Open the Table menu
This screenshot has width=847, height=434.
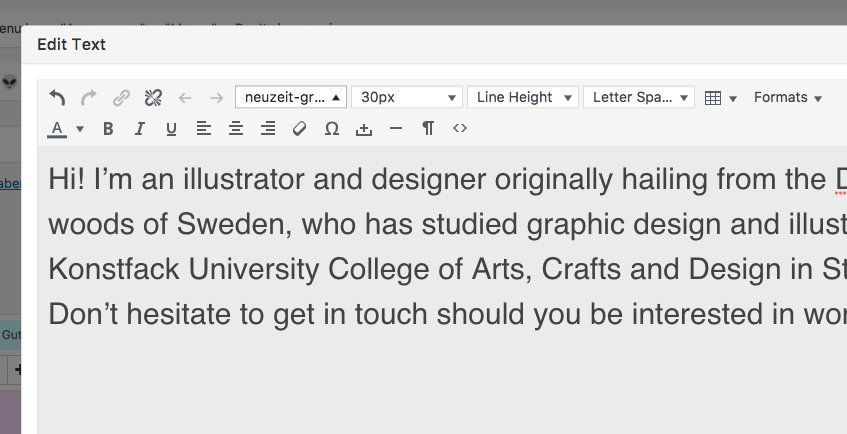(720, 97)
